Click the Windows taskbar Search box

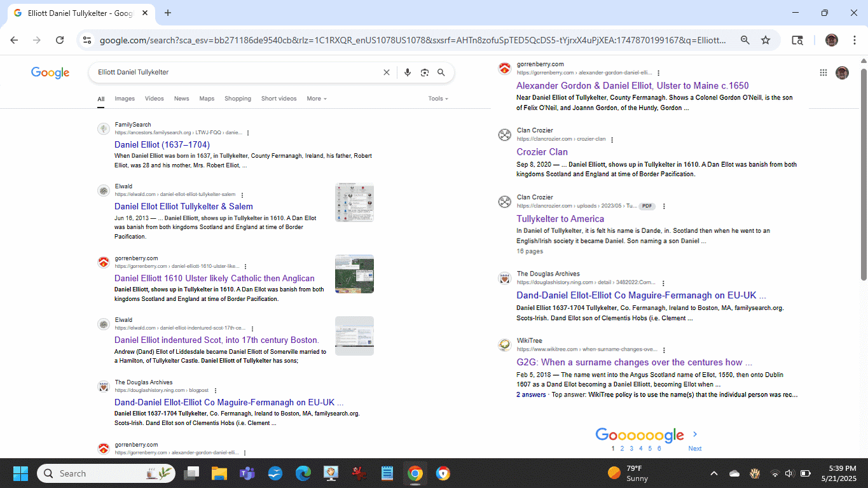click(x=106, y=473)
